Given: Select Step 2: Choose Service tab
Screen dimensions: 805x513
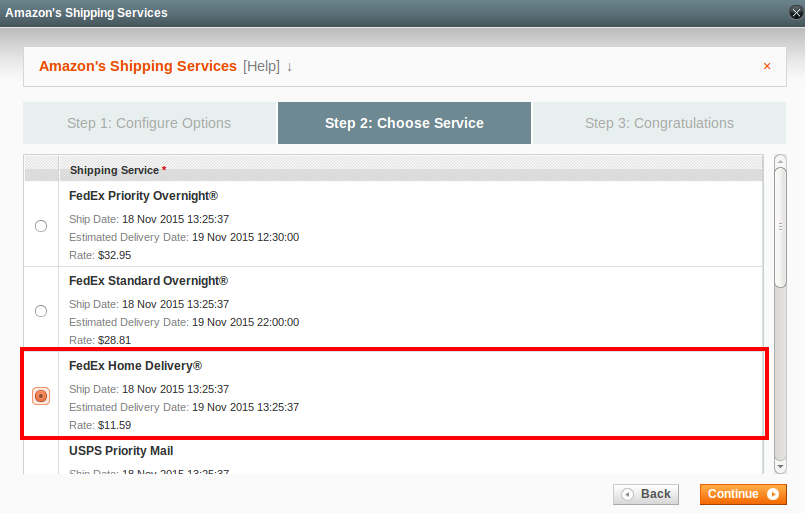Looking at the screenshot, I should click(x=404, y=123).
